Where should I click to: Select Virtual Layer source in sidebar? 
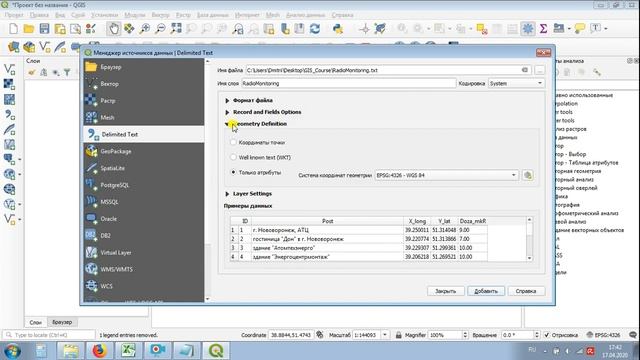(144, 253)
